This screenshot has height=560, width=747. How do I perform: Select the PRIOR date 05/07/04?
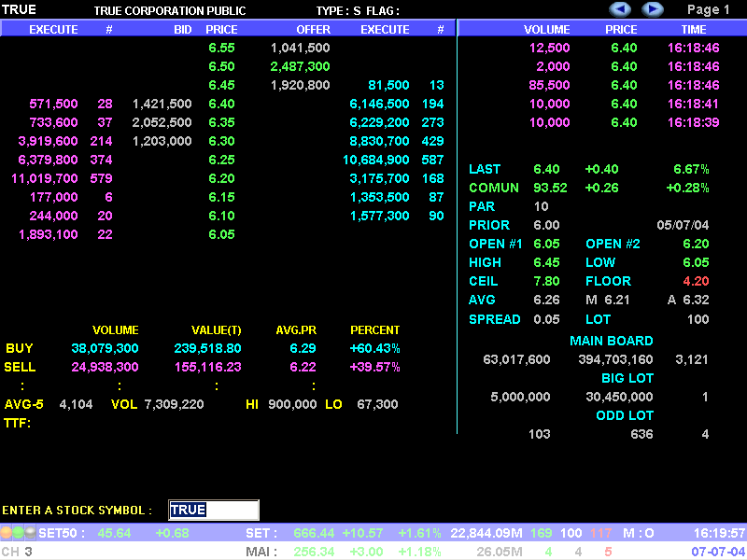pyautogui.click(x=683, y=225)
